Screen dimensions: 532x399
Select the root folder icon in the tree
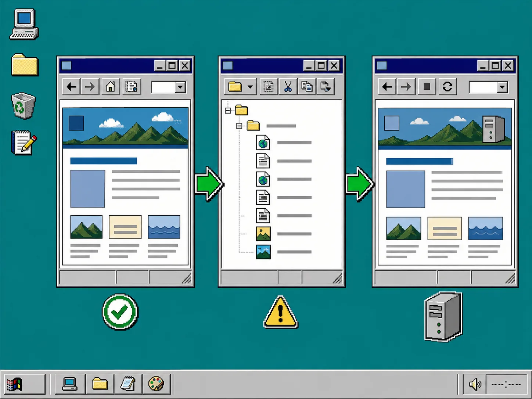[x=241, y=110]
